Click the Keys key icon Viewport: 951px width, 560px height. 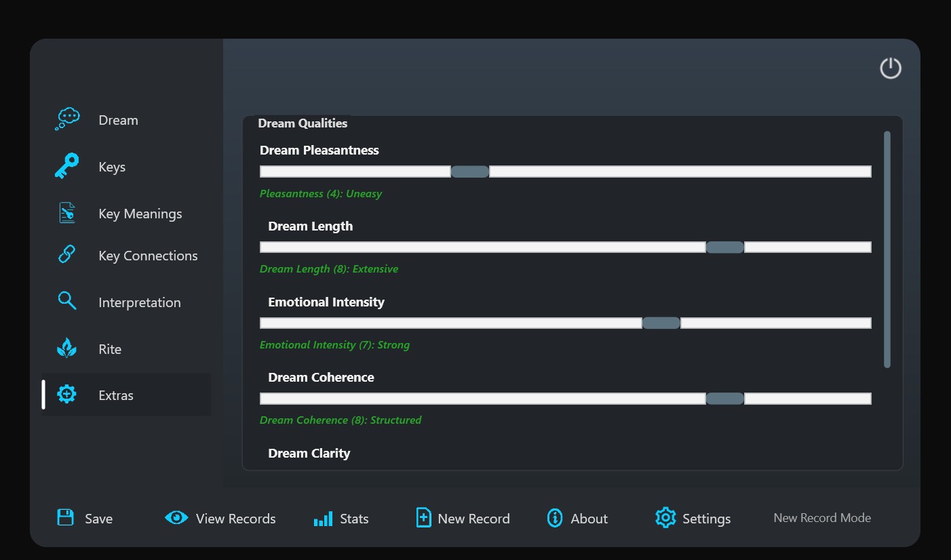66,166
